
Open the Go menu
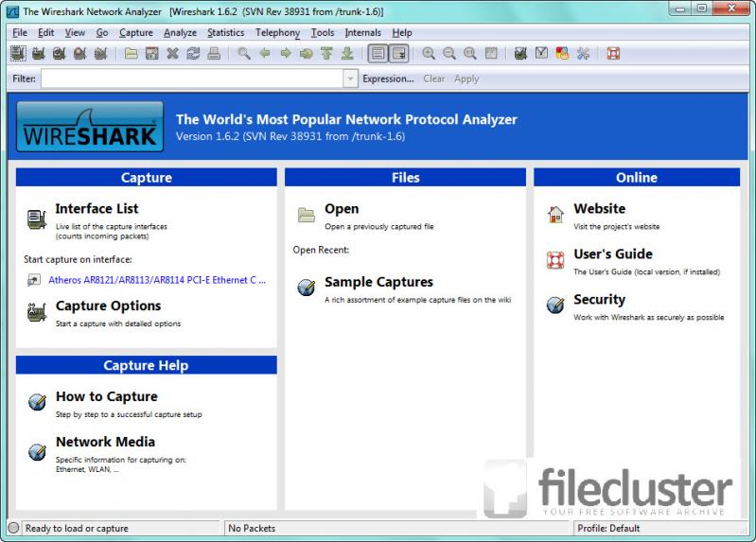tap(102, 33)
